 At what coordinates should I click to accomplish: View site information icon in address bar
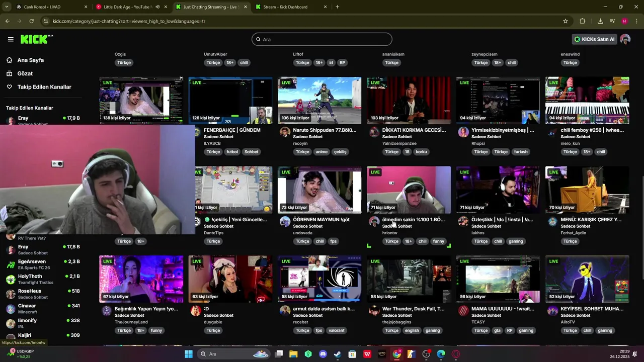(46, 21)
